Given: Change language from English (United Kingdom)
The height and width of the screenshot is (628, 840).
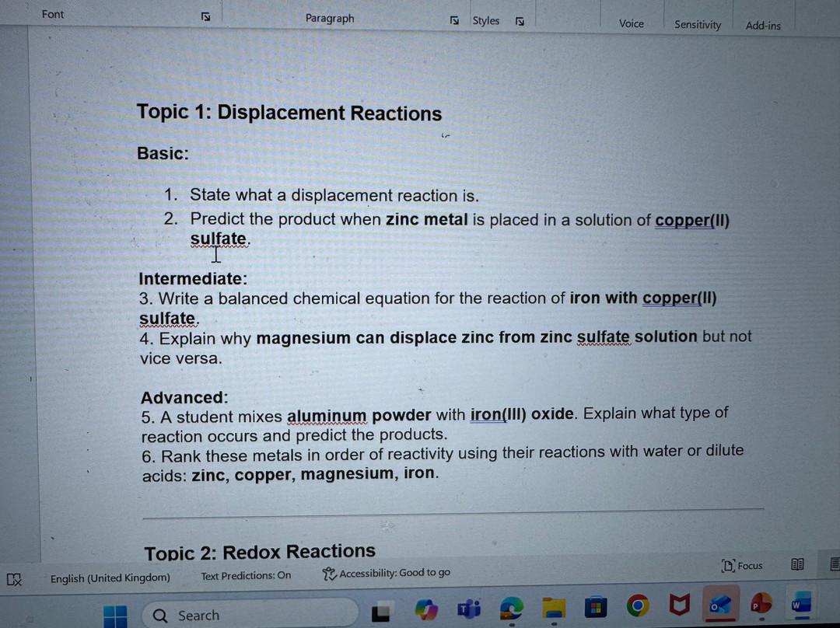Looking at the screenshot, I should coord(110,577).
